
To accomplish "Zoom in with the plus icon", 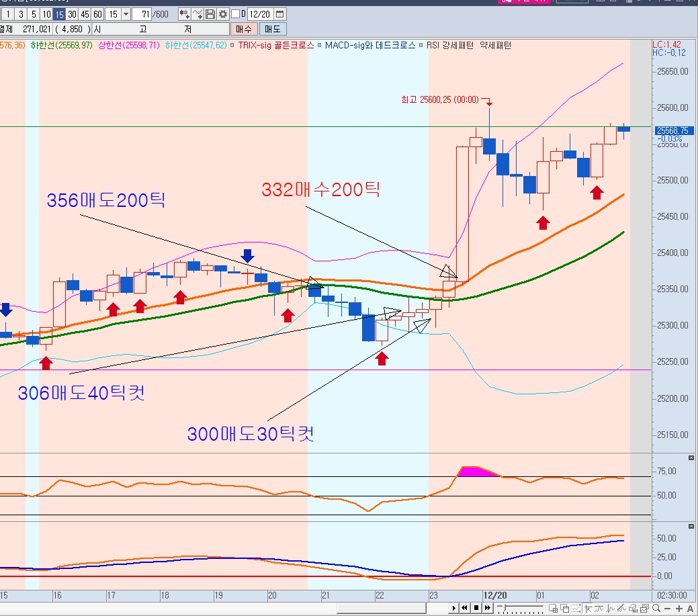I will [679, 608].
